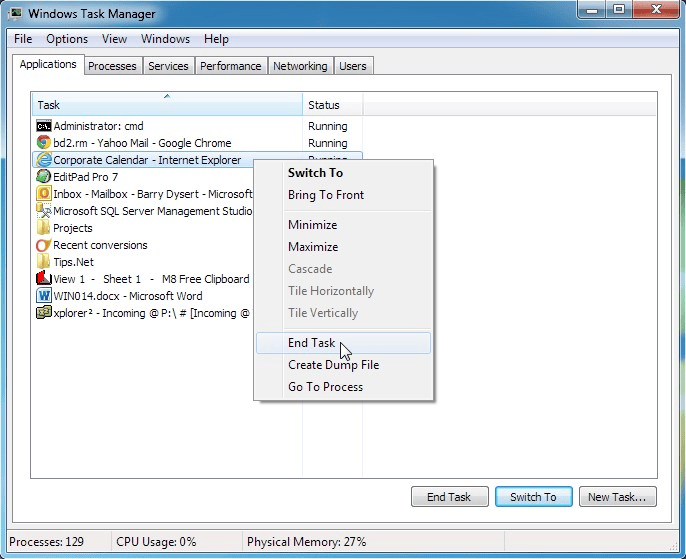Screen dimensions: 686x559
Task: Click the folder icon beside Projects
Action: 43,228
